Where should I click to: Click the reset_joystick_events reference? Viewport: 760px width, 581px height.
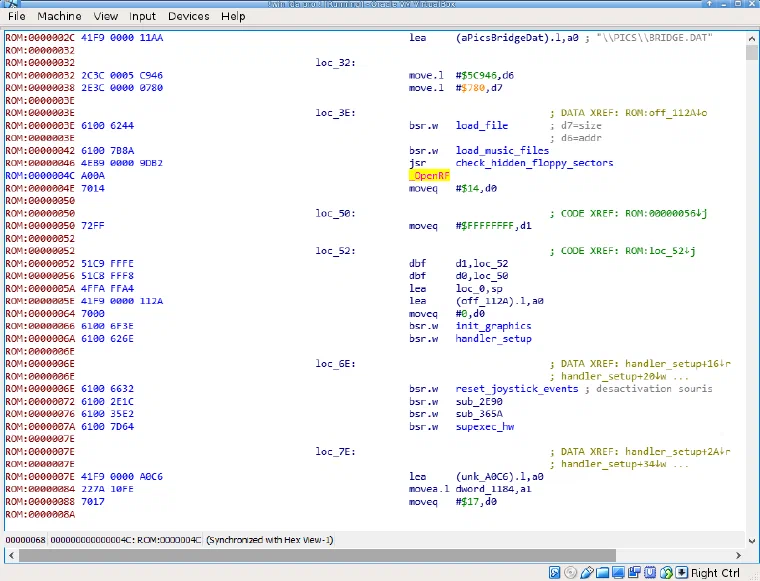pos(517,389)
